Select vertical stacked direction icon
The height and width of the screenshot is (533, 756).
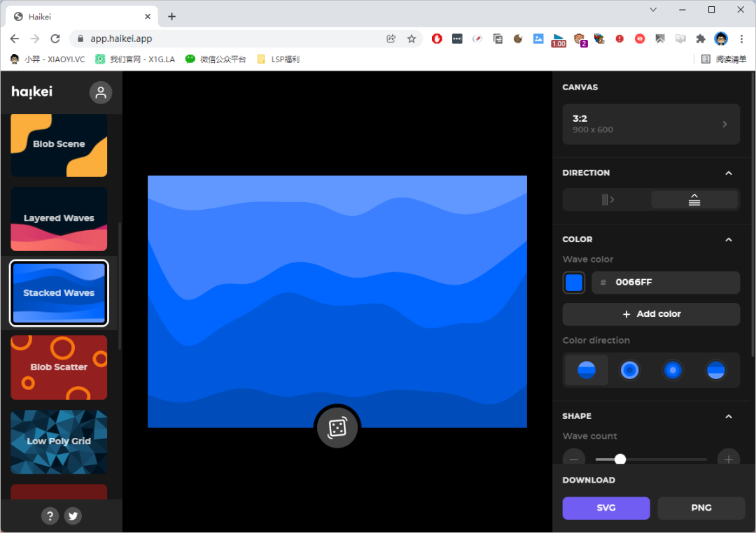click(694, 199)
